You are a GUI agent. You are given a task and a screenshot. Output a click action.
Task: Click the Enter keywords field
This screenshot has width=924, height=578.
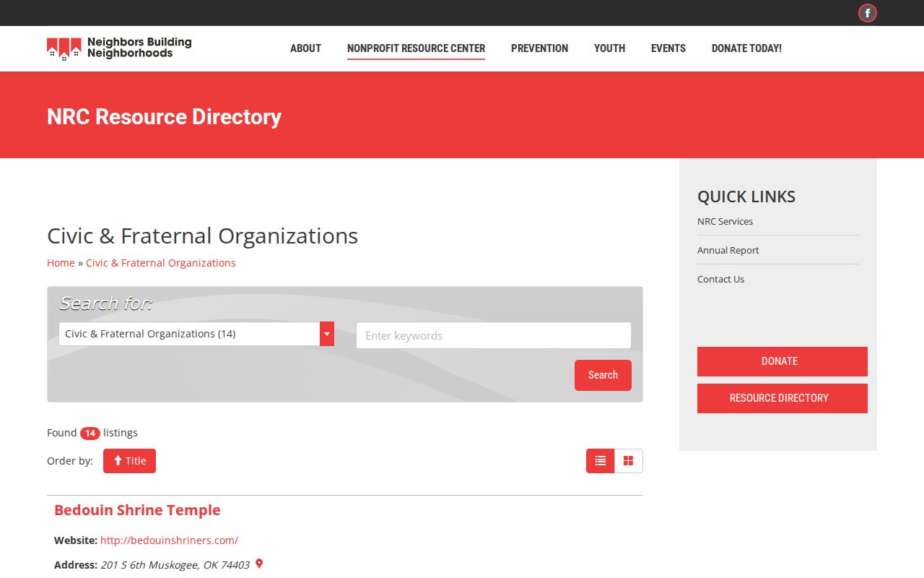point(493,335)
